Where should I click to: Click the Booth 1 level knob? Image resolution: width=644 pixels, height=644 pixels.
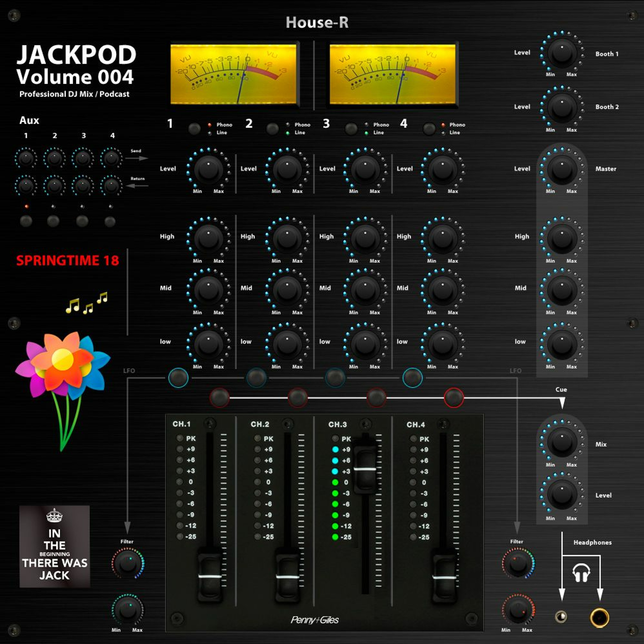562,53
